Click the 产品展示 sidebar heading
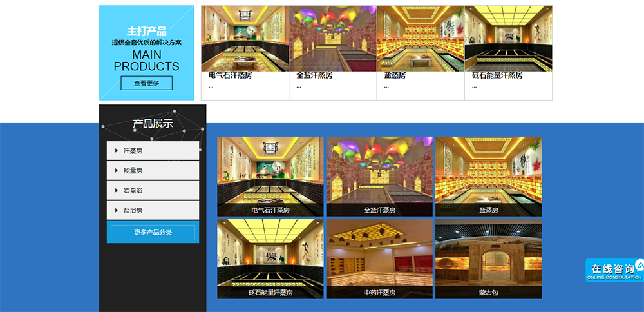Viewport: 644px width, 312px height. click(153, 124)
